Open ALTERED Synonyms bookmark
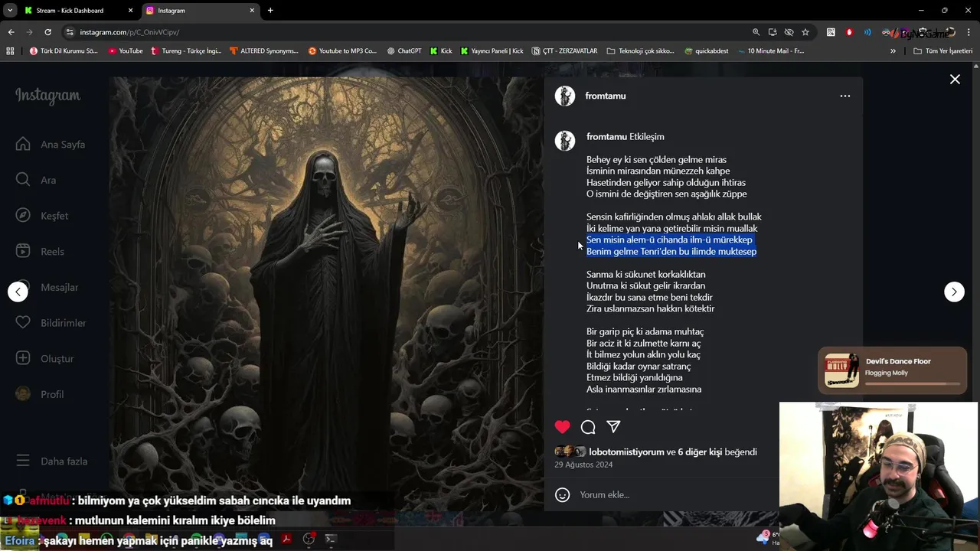This screenshot has width=980, height=551. [x=264, y=51]
